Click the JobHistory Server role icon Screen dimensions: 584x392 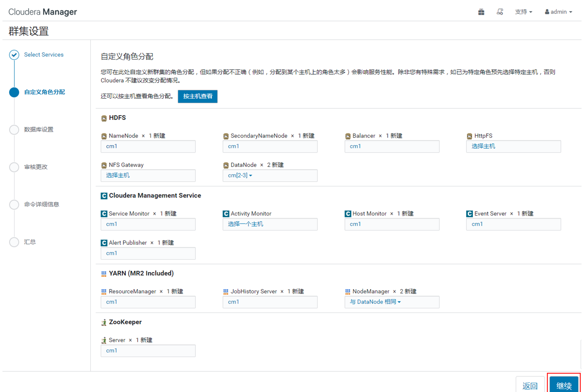coord(226,292)
